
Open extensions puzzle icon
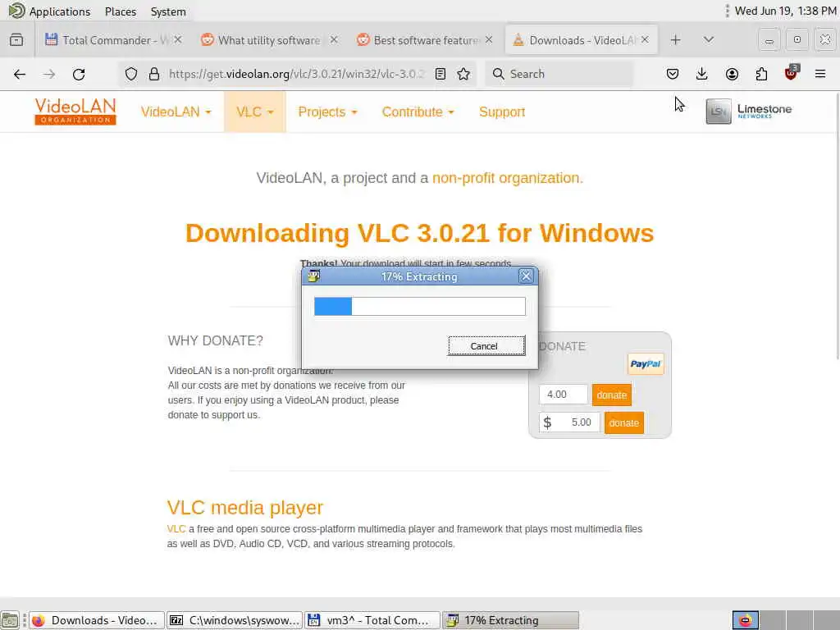[761, 74]
